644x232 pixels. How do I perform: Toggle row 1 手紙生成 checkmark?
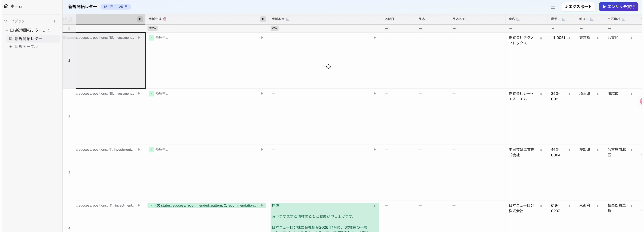click(152, 38)
